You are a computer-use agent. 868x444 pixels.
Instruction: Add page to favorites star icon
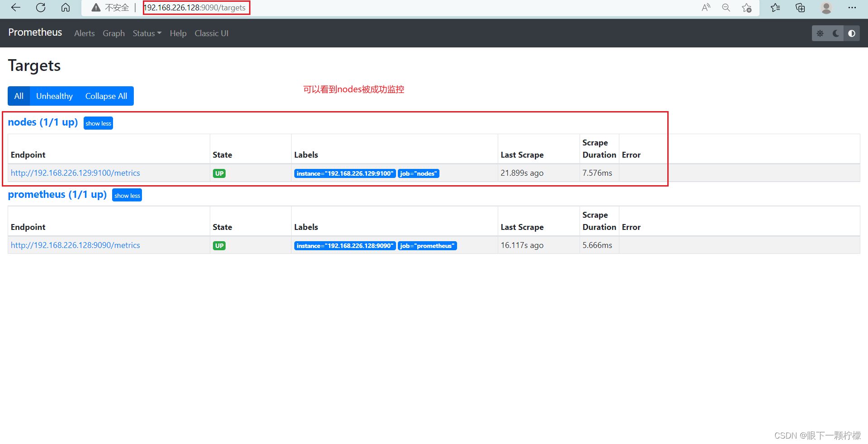click(747, 8)
